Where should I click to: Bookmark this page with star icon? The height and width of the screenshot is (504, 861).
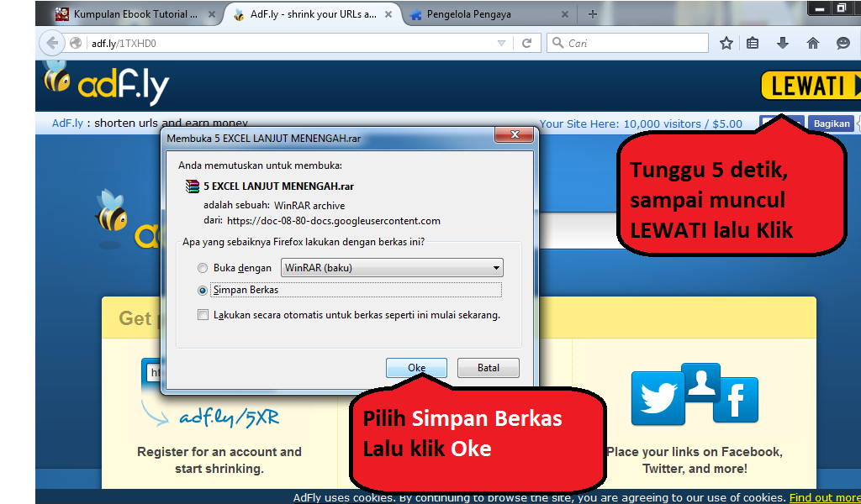726,43
